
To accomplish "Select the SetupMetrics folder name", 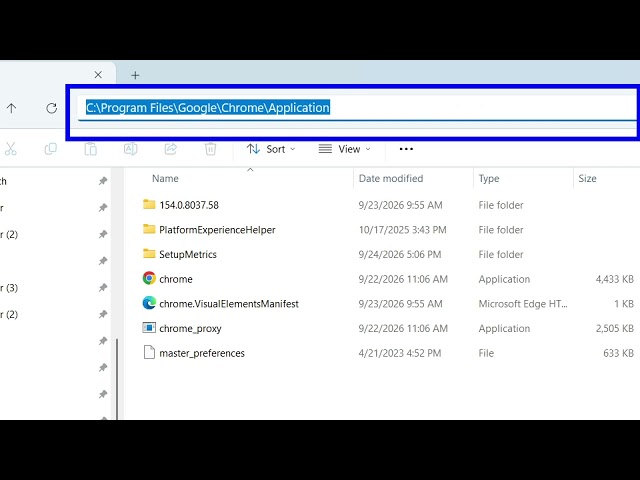I will [188, 254].
